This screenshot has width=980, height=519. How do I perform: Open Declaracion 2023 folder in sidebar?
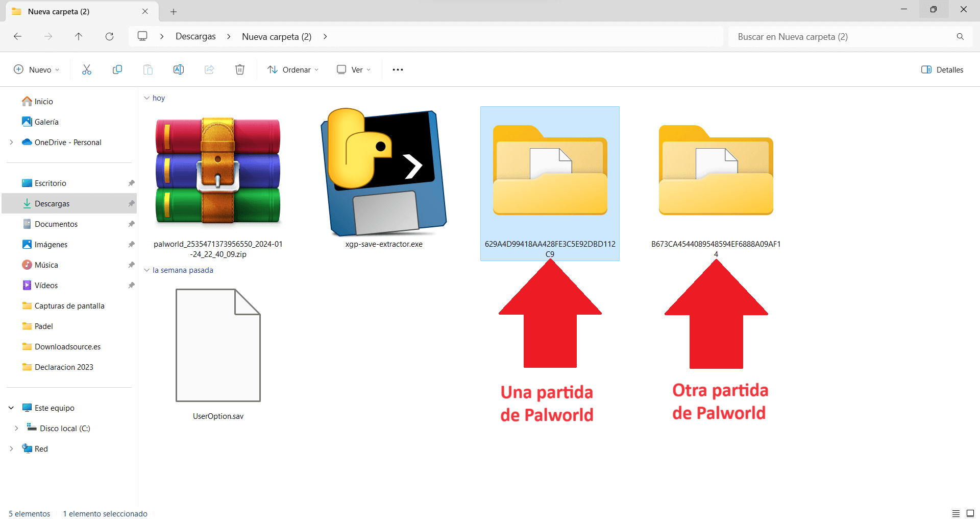click(64, 367)
